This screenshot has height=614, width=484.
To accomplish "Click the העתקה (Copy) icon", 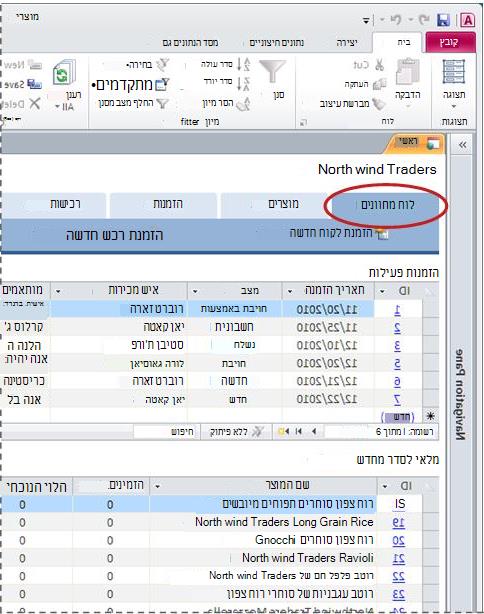I will pos(379,84).
